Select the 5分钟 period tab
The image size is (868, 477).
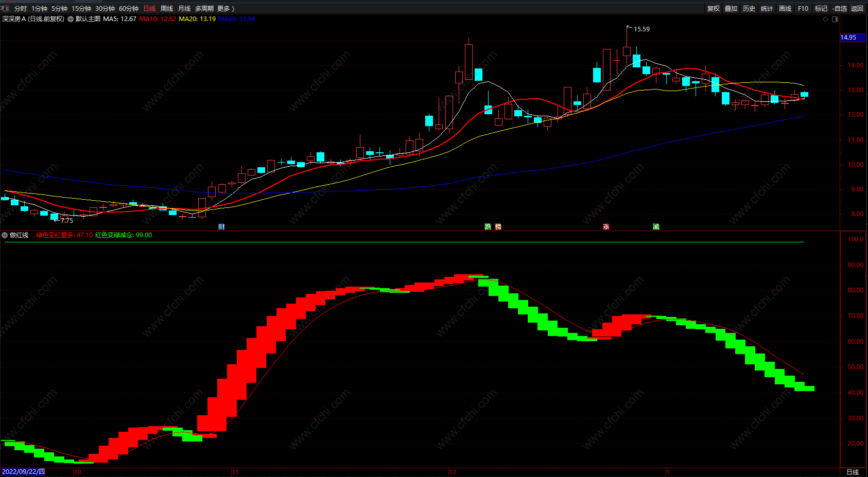click(x=59, y=8)
